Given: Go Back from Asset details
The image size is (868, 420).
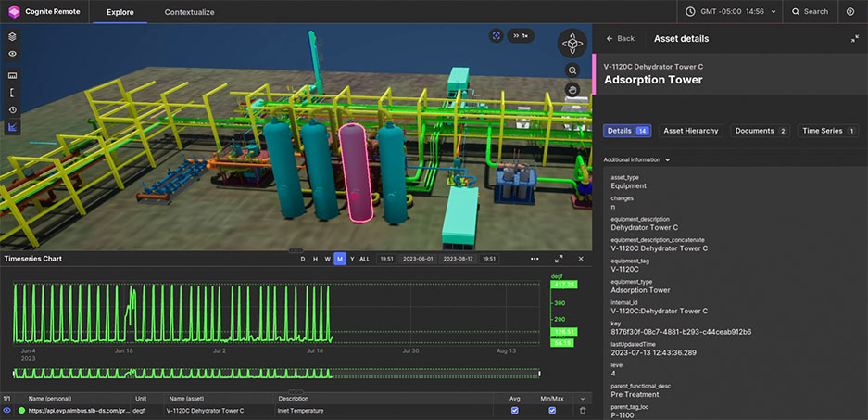Looking at the screenshot, I should tap(620, 38).
